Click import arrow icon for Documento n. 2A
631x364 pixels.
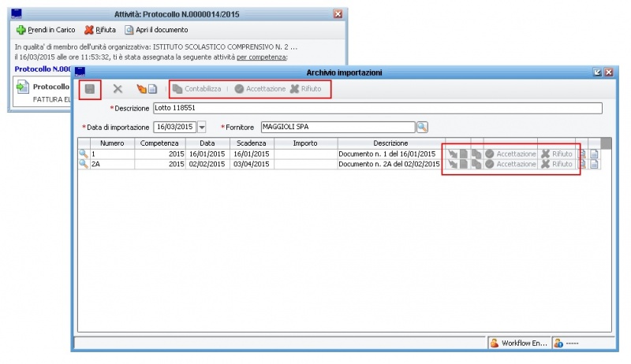458,164
